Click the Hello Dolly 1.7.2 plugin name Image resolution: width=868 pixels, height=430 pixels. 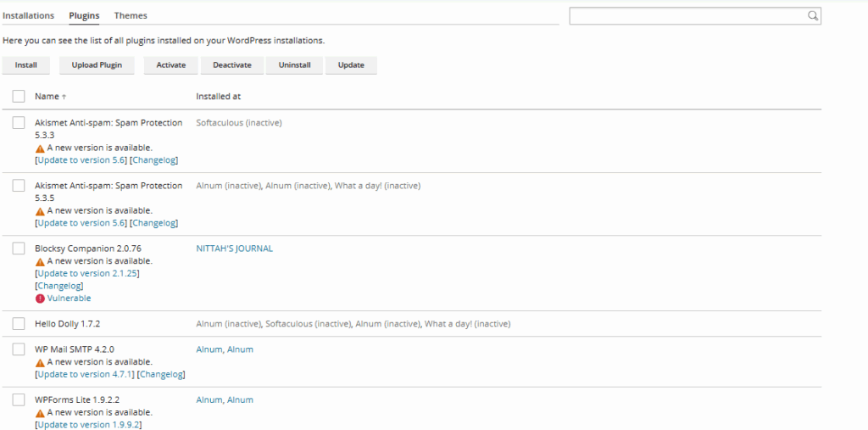tap(68, 324)
